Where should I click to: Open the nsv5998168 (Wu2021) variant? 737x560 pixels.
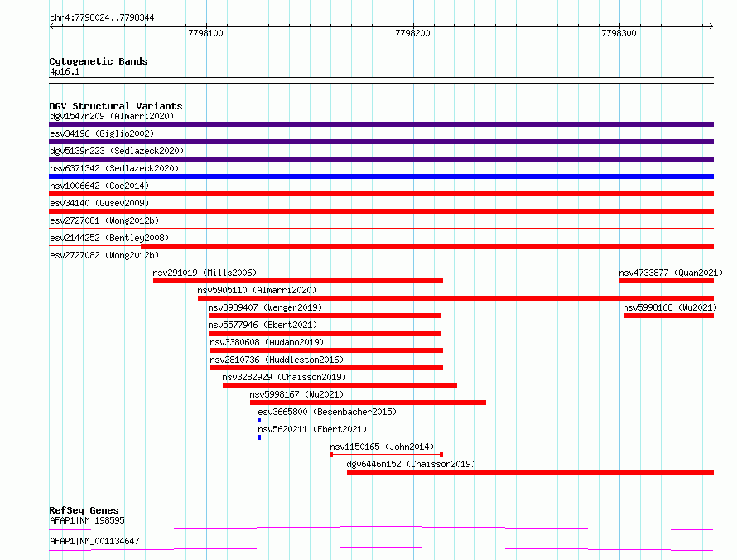click(668, 316)
